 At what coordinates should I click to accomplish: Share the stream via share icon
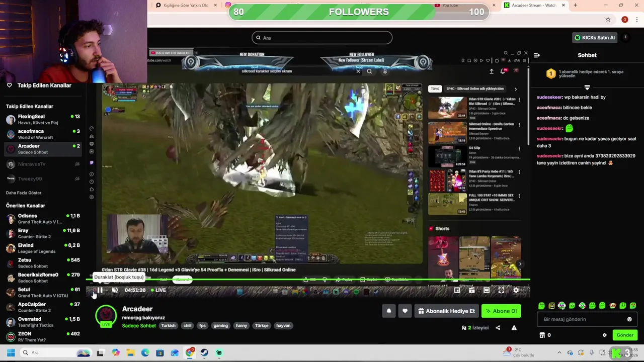click(x=498, y=328)
